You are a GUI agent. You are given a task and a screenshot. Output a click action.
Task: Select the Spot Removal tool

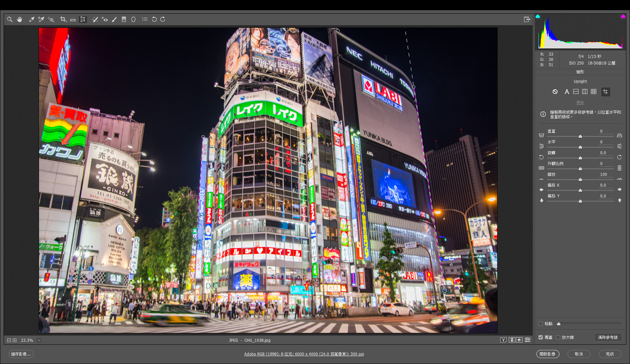(95, 19)
